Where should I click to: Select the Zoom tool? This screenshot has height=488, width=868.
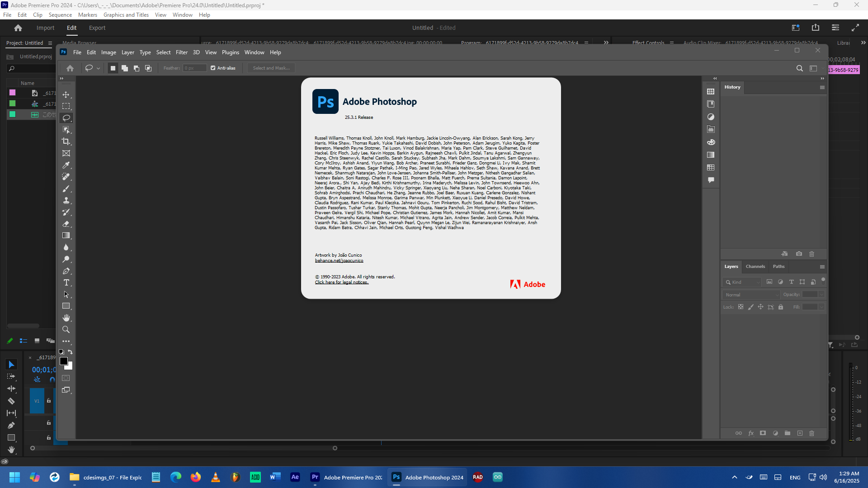pyautogui.click(x=66, y=329)
